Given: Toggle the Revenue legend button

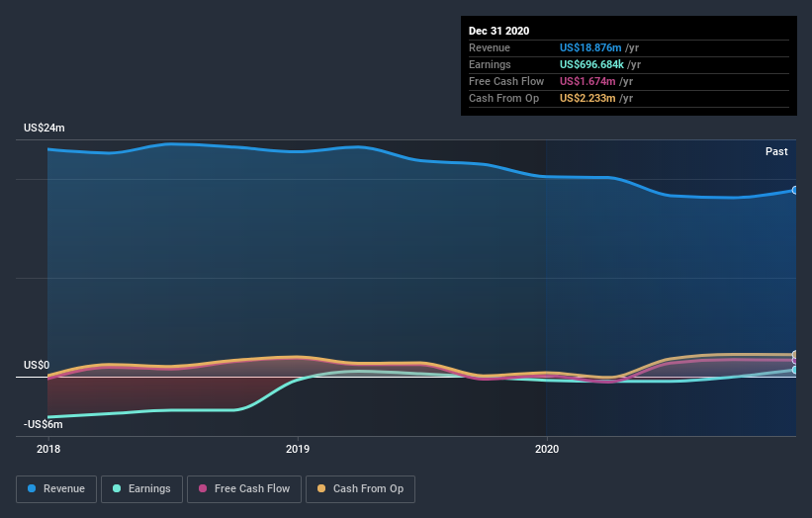Looking at the screenshot, I should pos(56,489).
